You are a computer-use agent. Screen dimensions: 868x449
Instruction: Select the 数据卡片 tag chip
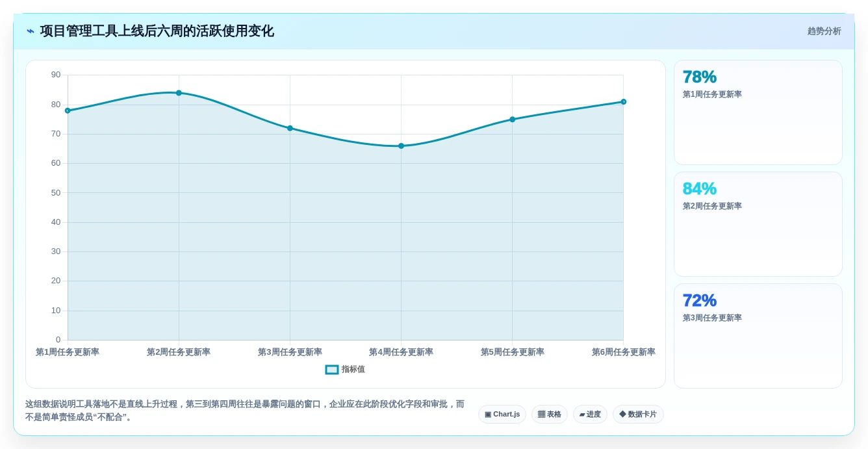tap(638, 415)
